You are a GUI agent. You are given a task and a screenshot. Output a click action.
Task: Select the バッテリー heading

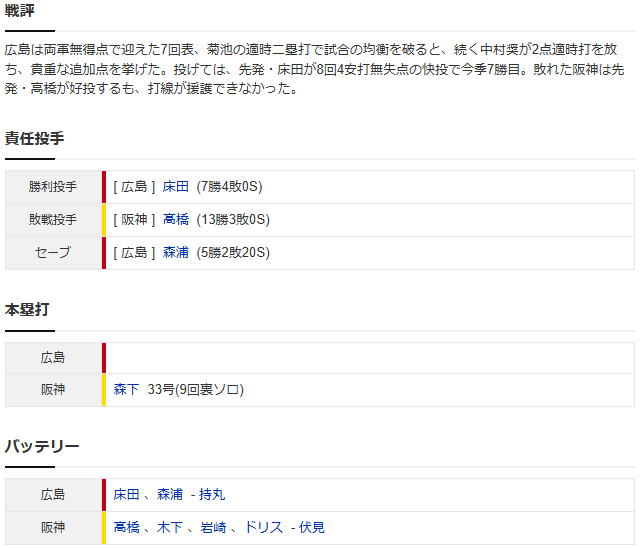(42, 446)
